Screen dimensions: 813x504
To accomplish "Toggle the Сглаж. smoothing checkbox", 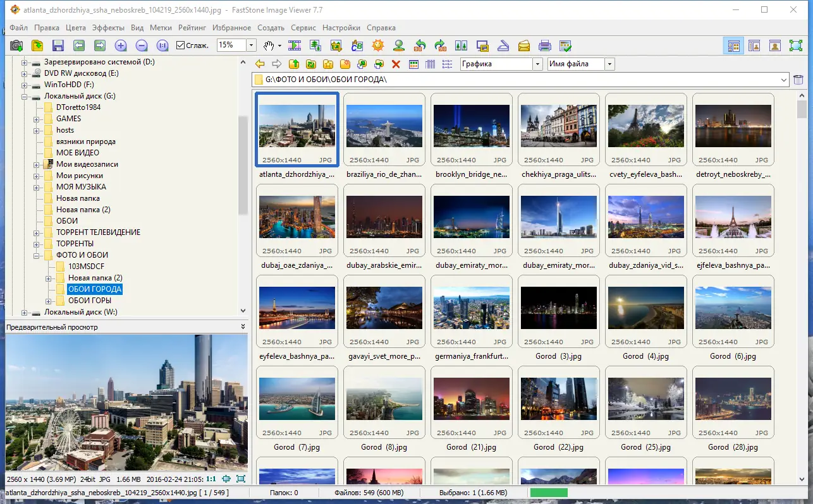I will click(181, 45).
